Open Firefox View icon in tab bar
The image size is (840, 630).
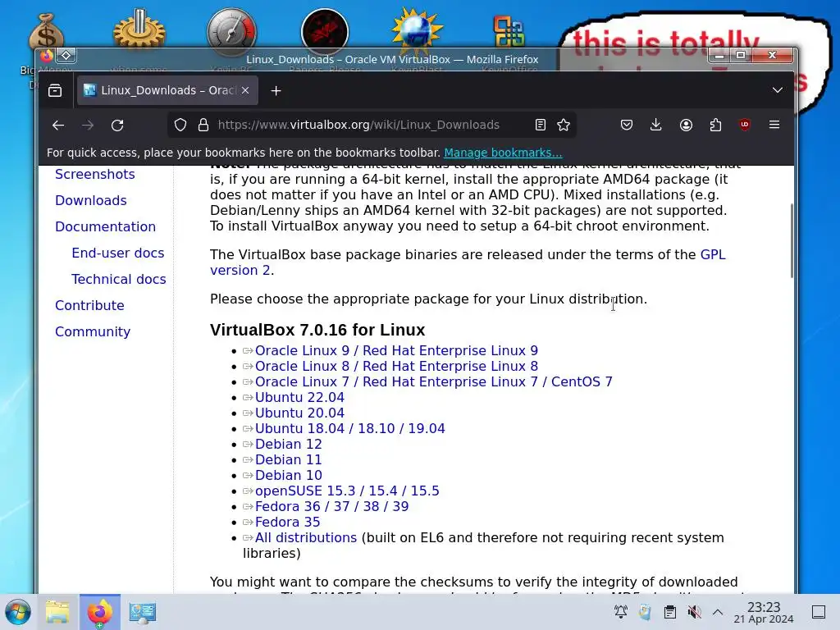pyautogui.click(x=55, y=90)
